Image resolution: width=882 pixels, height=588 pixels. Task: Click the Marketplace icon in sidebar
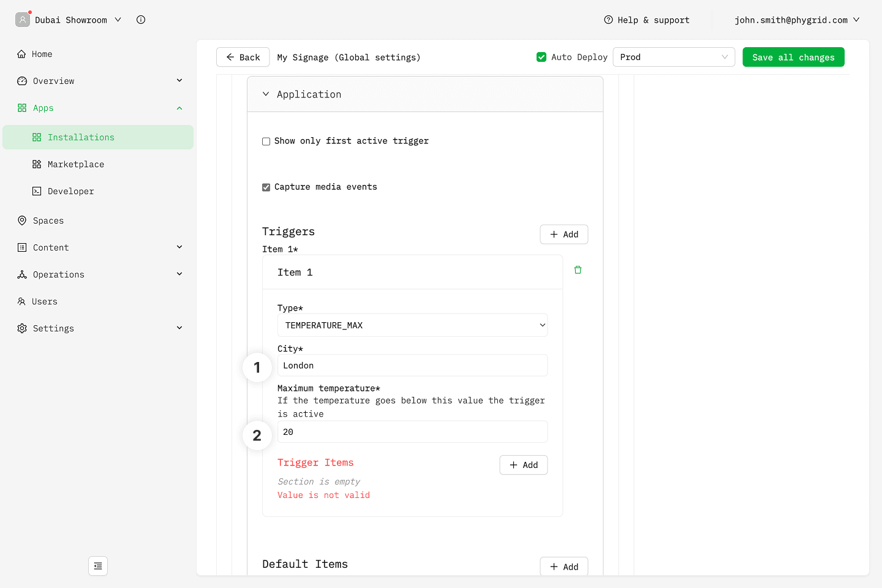tap(37, 164)
